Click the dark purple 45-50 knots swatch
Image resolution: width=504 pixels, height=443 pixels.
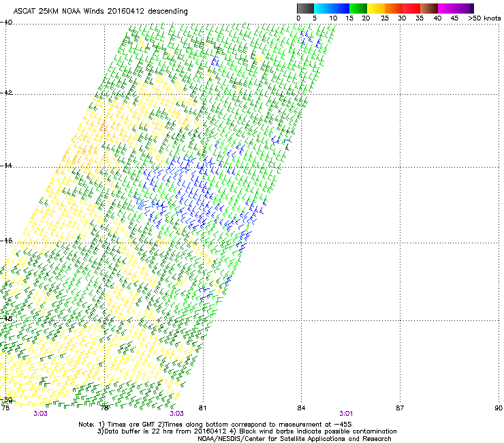464,8
